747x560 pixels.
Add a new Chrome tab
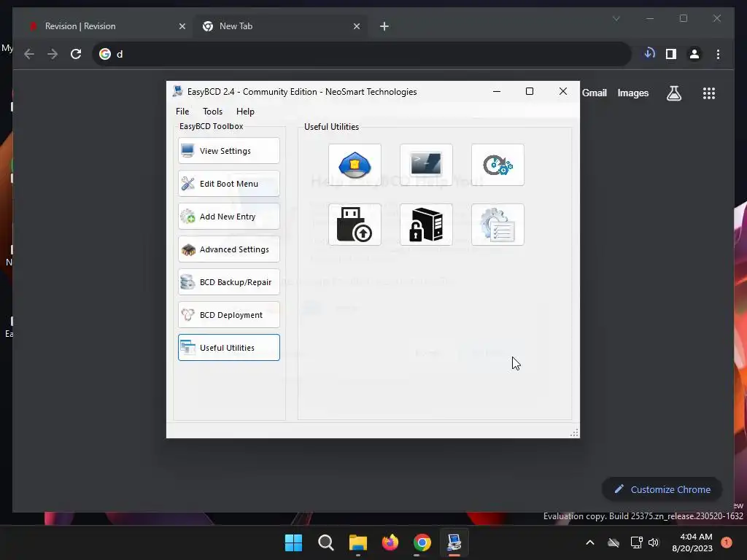pos(384,26)
